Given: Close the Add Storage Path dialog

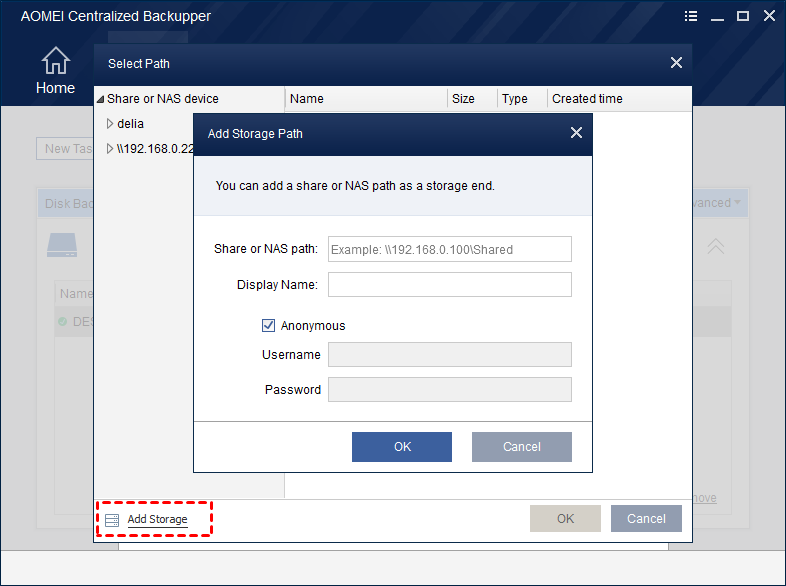Looking at the screenshot, I should click(x=576, y=133).
